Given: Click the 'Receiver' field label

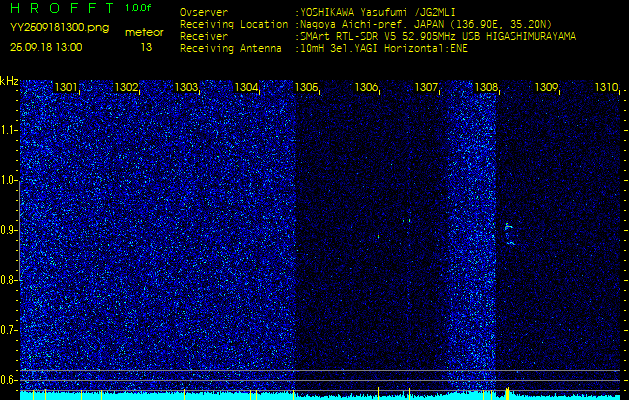Looking at the screenshot, I should point(204,37).
